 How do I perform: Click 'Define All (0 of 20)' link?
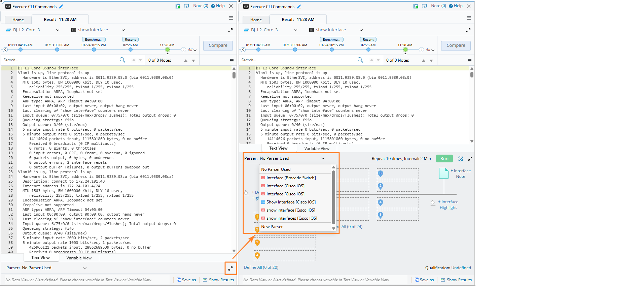pyautogui.click(x=261, y=267)
